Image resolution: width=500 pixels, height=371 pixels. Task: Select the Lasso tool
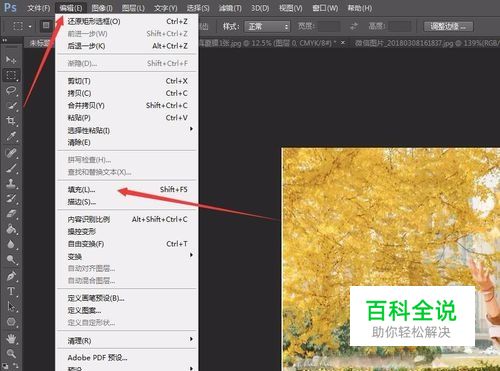(11, 90)
